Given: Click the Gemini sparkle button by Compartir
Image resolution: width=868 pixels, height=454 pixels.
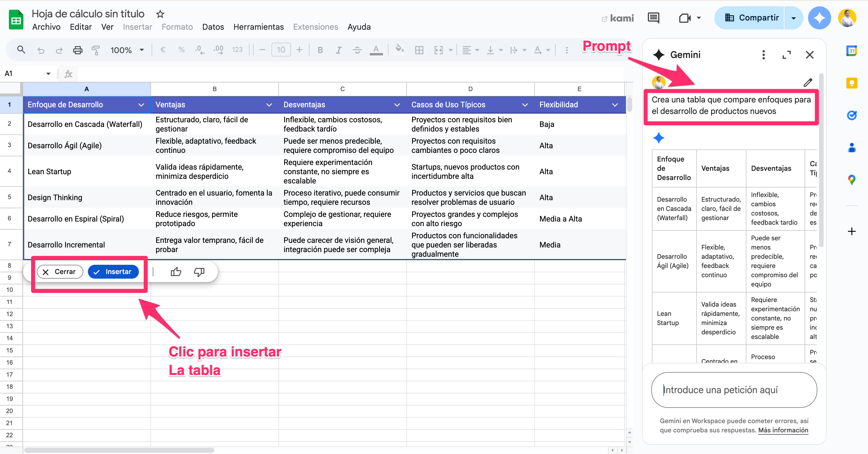Looking at the screenshot, I should pyautogui.click(x=819, y=18).
